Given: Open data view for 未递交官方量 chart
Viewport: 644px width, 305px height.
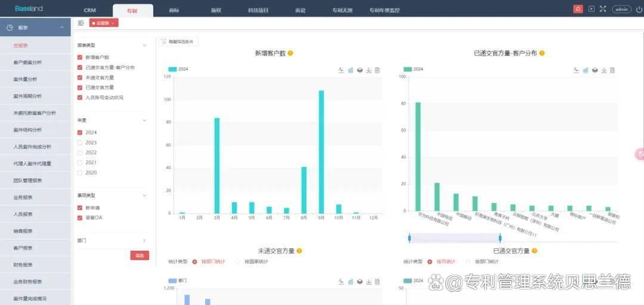Looking at the screenshot, I should [377, 282].
